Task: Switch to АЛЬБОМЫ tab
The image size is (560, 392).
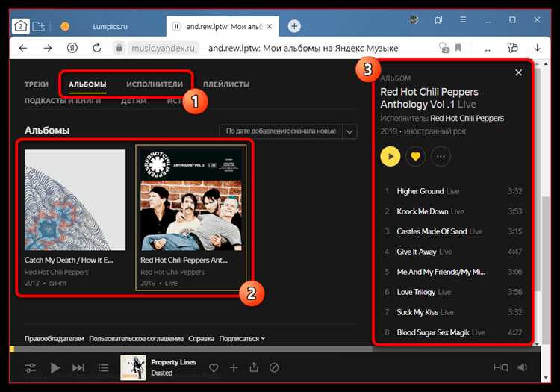Action: 87,84
